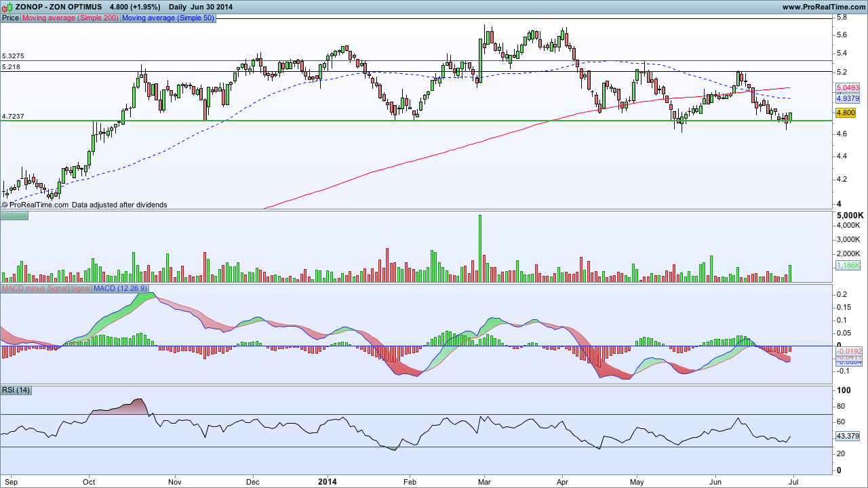
Task: Click 3,000K on the volume axis
Action: (x=850, y=239)
